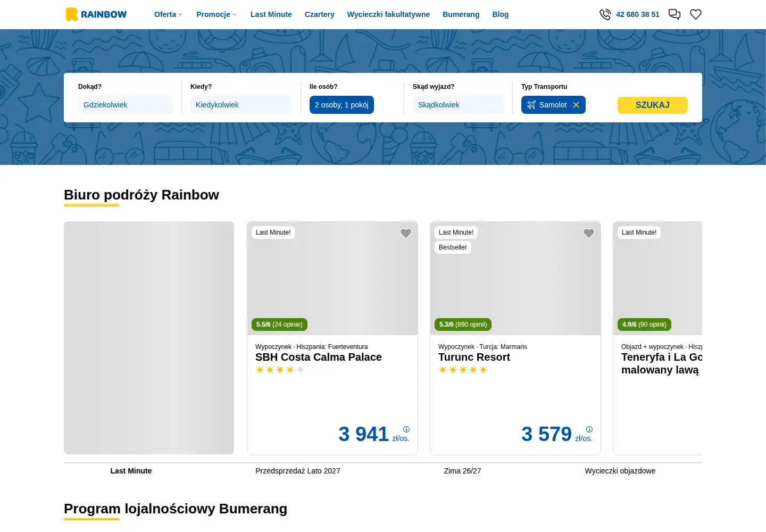766x532 pixels.
Task: Open the Last Minute menu item
Action: (271, 14)
